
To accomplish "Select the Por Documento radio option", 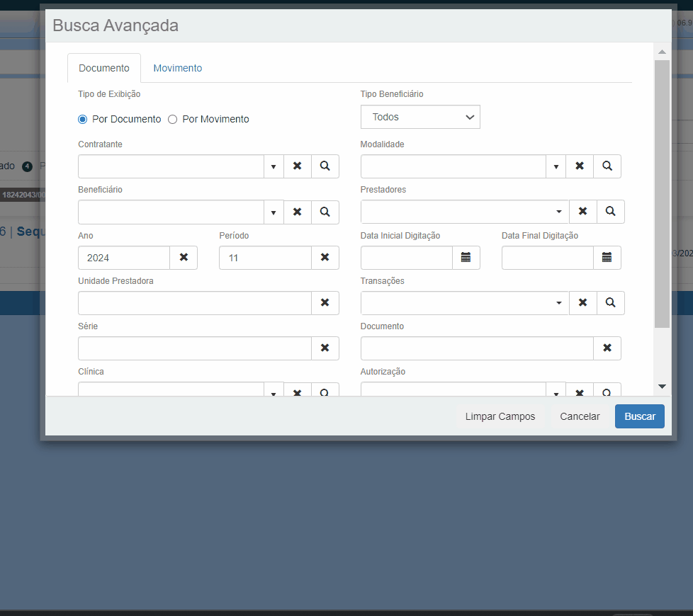I will pyautogui.click(x=83, y=120).
